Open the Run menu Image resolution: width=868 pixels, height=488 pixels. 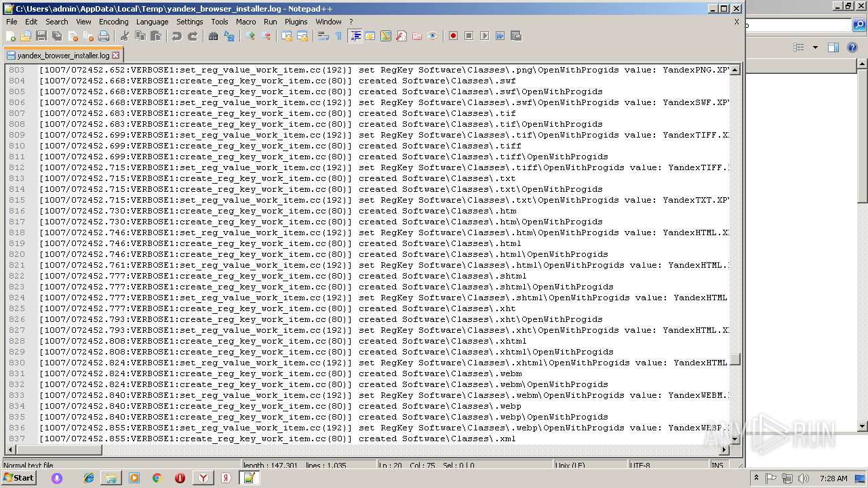point(270,22)
